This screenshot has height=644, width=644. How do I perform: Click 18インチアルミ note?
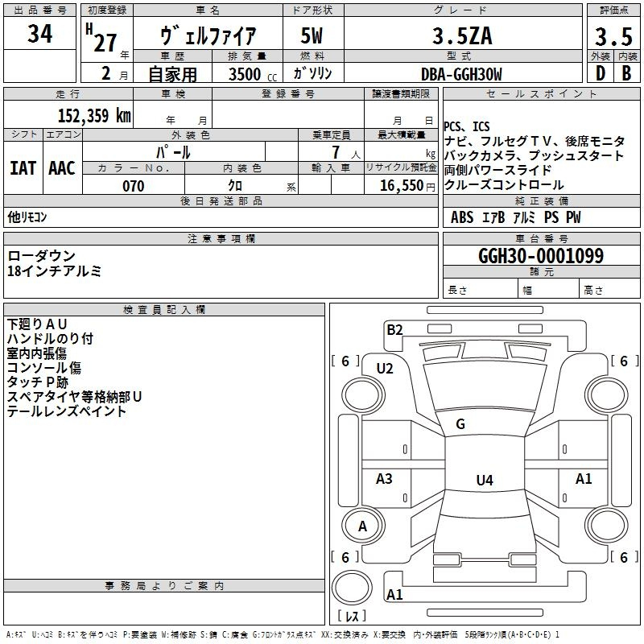(x=54, y=270)
